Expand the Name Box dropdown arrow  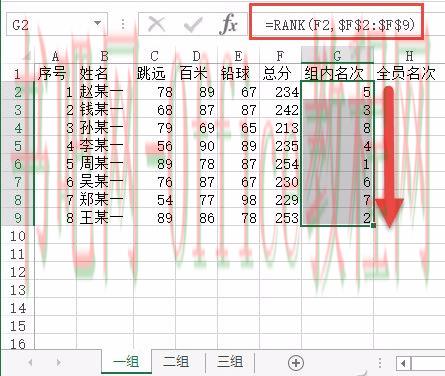click(x=97, y=23)
